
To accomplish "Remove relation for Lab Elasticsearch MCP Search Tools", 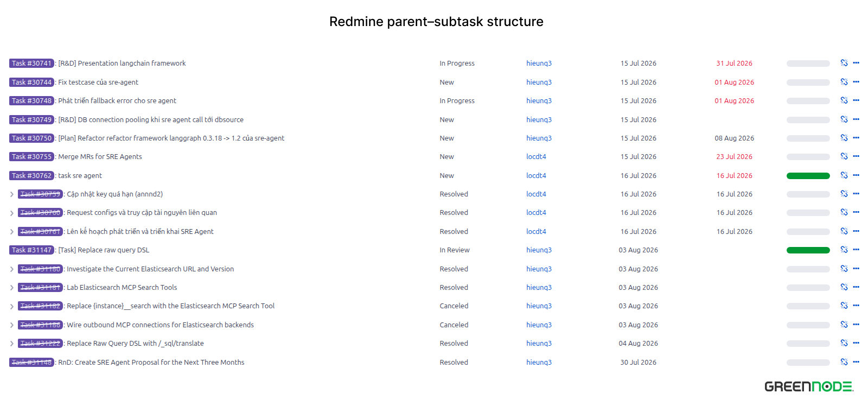I will coord(844,287).
